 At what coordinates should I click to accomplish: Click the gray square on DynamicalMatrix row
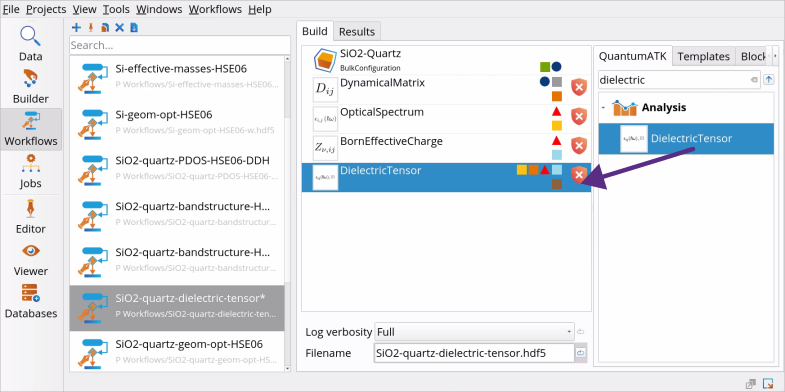557,82
